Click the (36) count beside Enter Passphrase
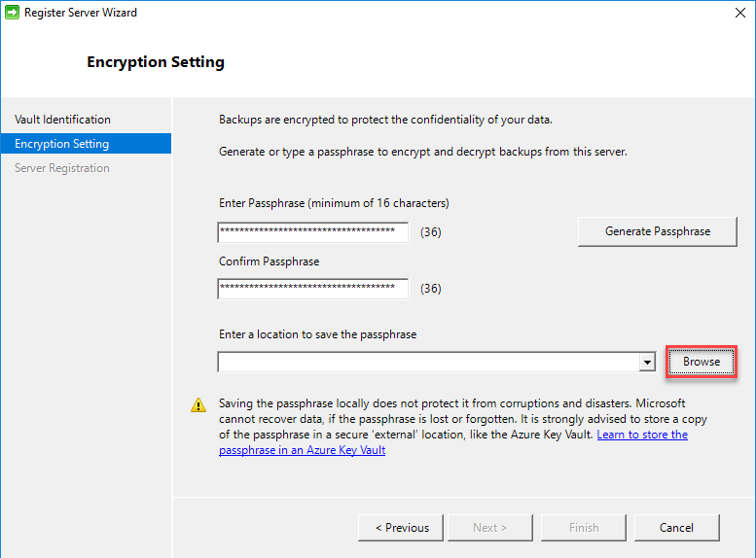 tap(431, 232)
